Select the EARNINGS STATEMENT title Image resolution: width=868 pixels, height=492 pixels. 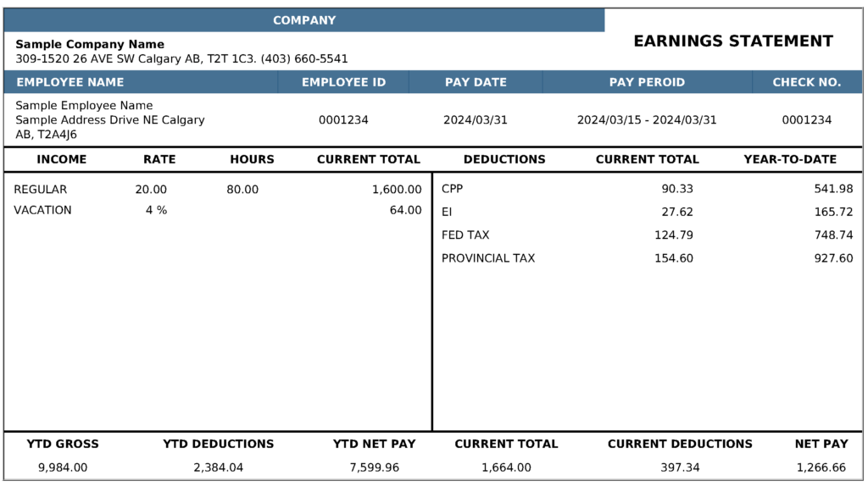tap(732, 41)
